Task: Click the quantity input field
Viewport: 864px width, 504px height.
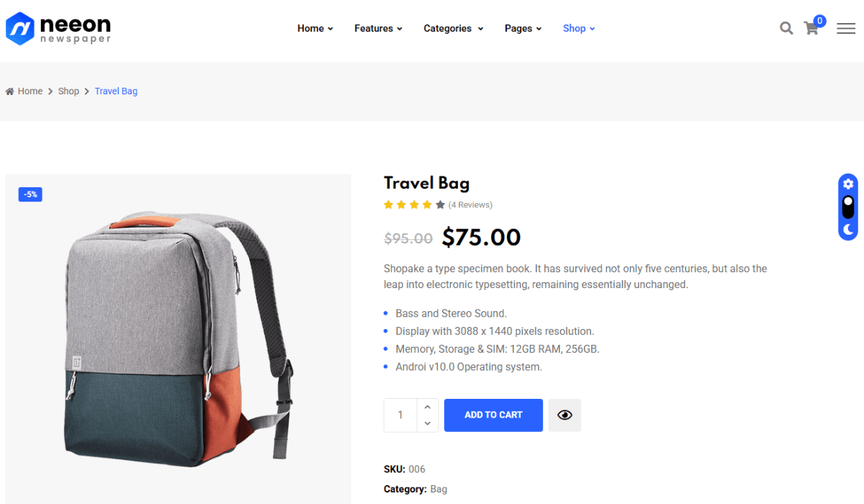Action: [401, 415]
